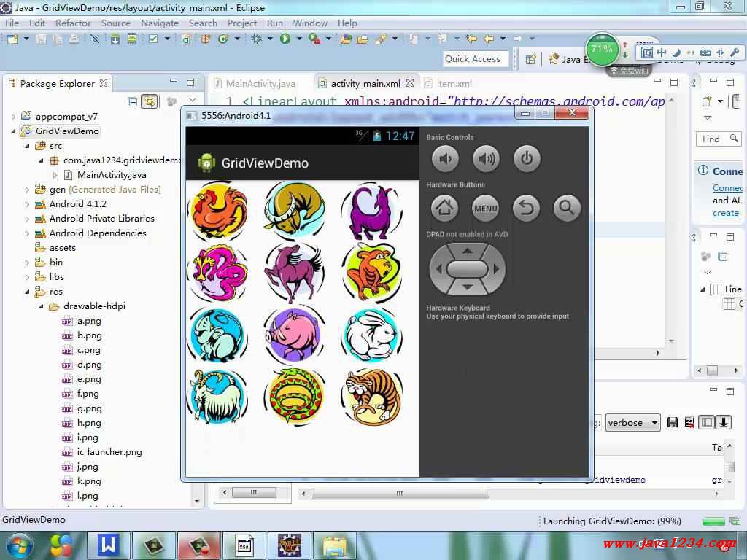Click the GridViewDemo app launcher icon
The width and height of the screenshot is (747, 560).
pos(206,163)
